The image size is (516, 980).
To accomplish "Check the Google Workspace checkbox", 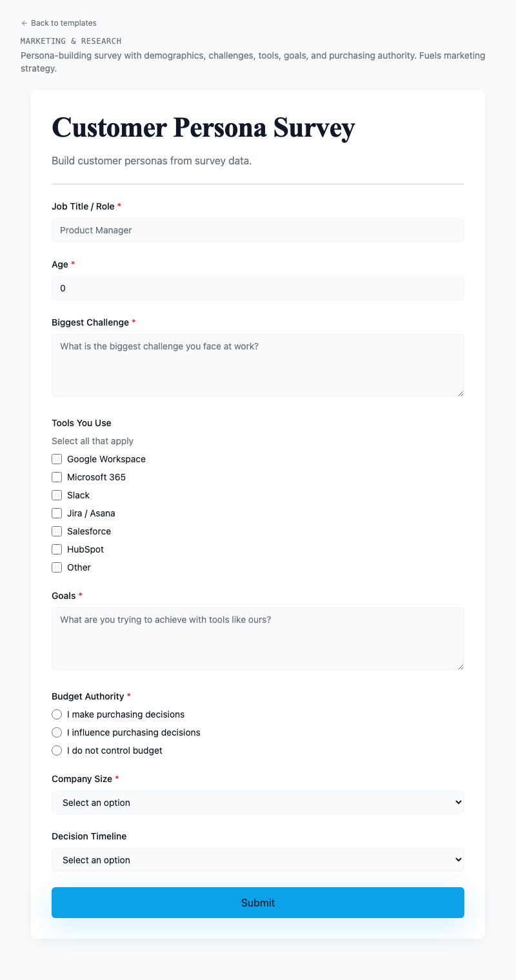I will 57,459.
